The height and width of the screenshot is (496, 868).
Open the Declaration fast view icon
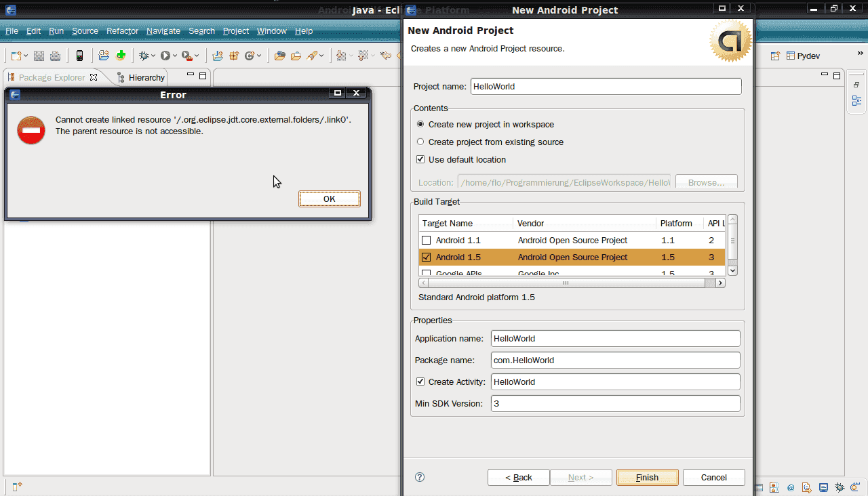pos(807,487)
